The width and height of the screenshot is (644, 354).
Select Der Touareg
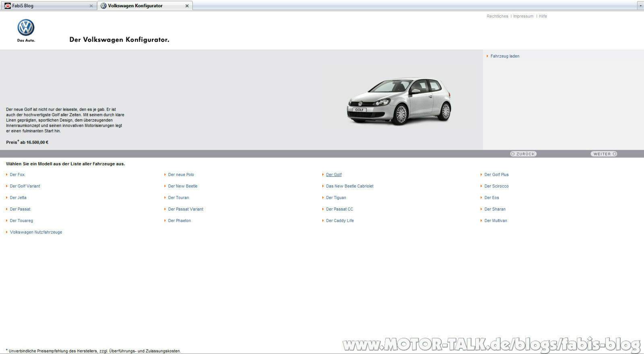[21, 221]
